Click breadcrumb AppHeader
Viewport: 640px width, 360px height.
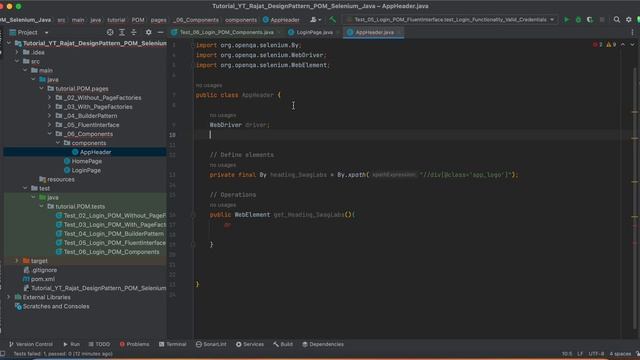point(281,20)
